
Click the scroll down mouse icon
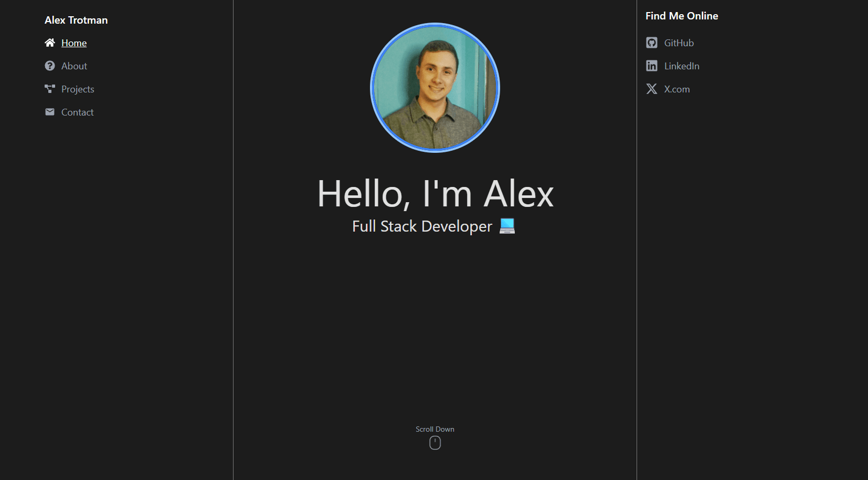[x=435, y=443]
